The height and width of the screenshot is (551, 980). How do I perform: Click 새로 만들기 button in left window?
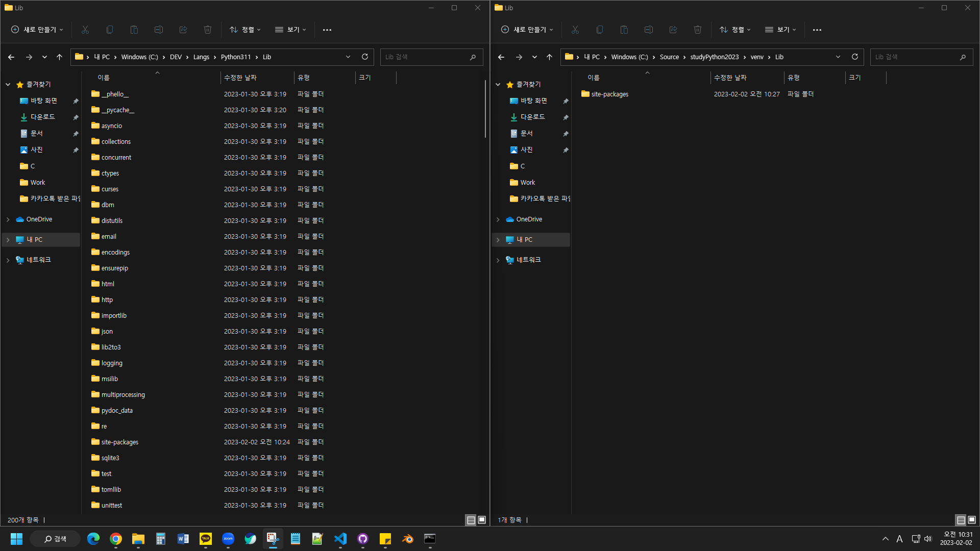[37, 30]
